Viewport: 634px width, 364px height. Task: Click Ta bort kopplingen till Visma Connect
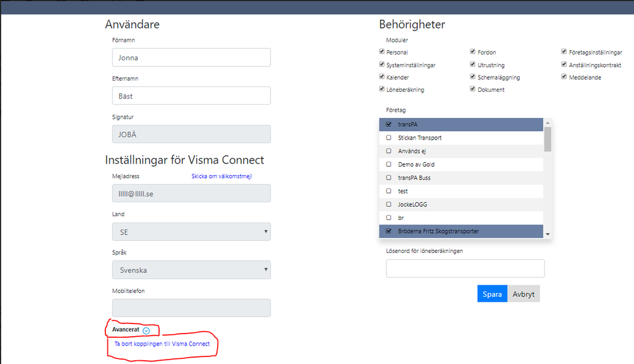(162, 344)
